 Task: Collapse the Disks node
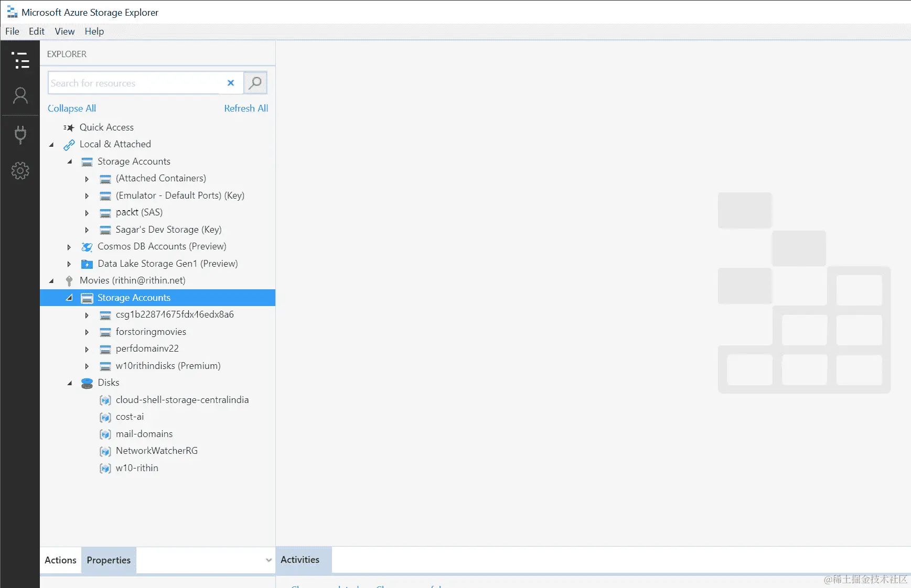click(69, 383)
